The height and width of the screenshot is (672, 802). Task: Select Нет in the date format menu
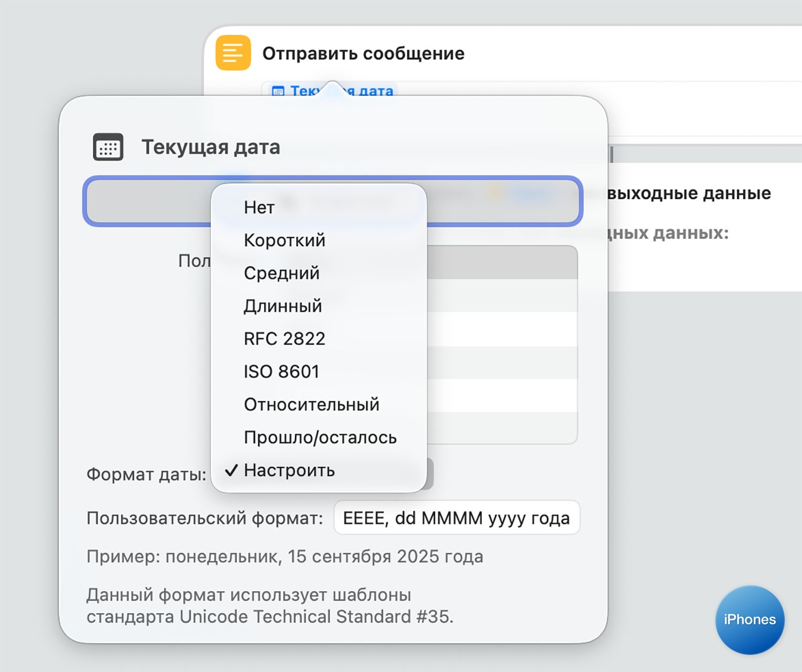pyautogui.click(x=259, y=207)
